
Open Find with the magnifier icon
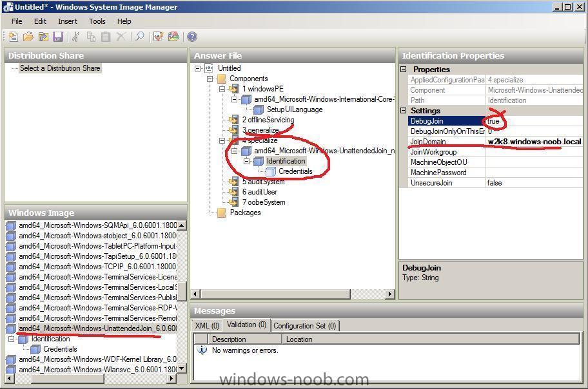[140, 37]
